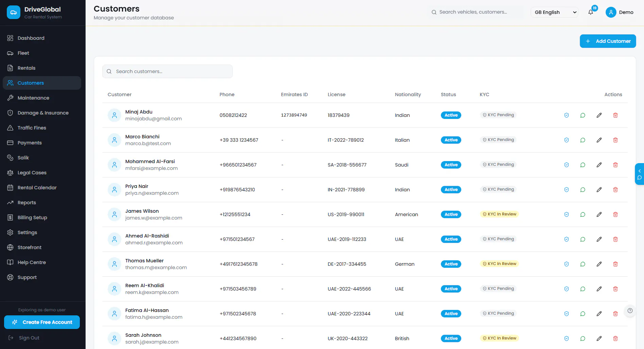
Task: Expand the side chat panel tab
Action: (639, 174)
